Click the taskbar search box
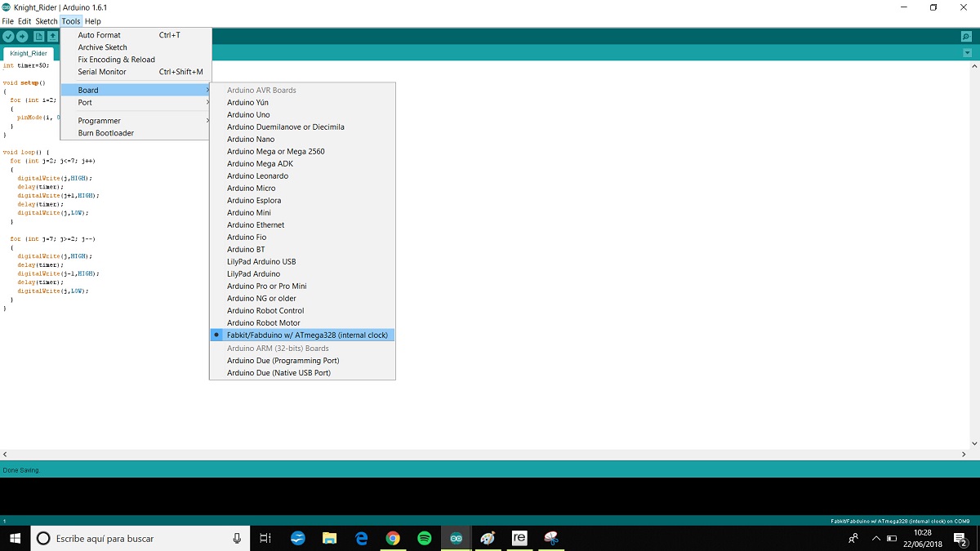Image resolution: width=980 pixels, height=551 pixels. tap(140, 538)
